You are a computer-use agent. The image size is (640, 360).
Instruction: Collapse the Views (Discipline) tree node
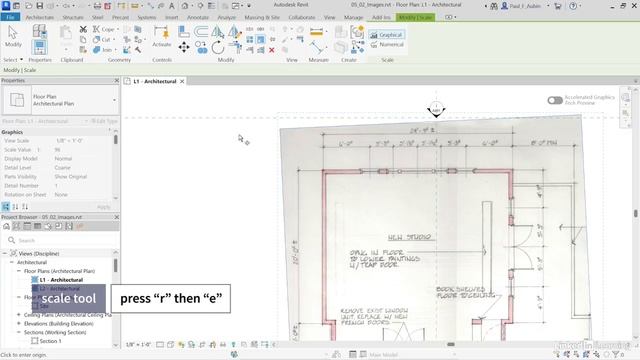[x=4, y=253]
